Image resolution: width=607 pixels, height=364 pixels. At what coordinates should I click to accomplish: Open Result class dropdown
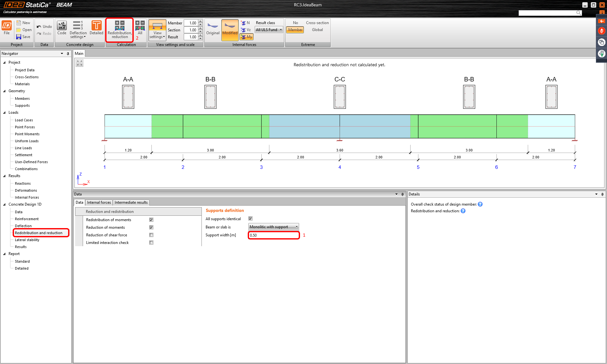coord(269,30)
